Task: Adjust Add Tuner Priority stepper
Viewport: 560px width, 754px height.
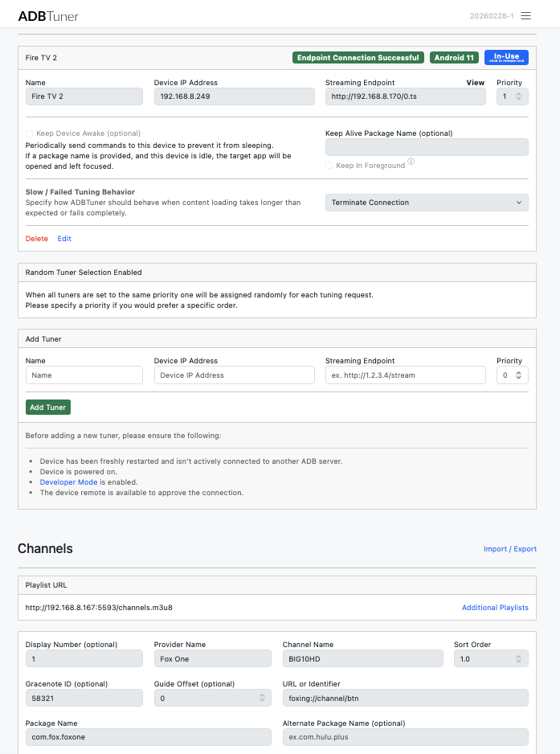Action: pos(518,375)
